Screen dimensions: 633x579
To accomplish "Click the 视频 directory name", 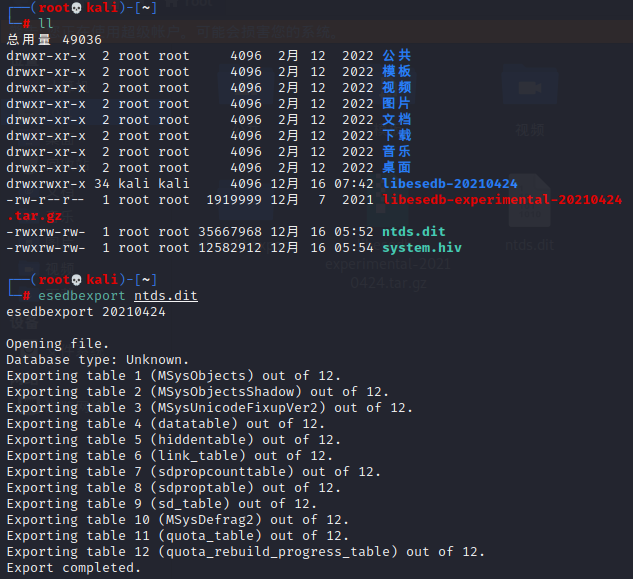I will [x=396, y=87].
